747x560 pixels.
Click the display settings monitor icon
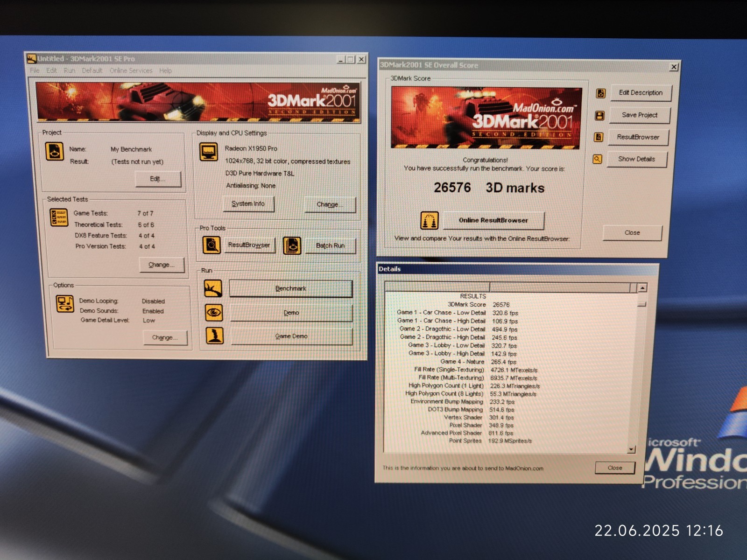(x=209, y=152)
